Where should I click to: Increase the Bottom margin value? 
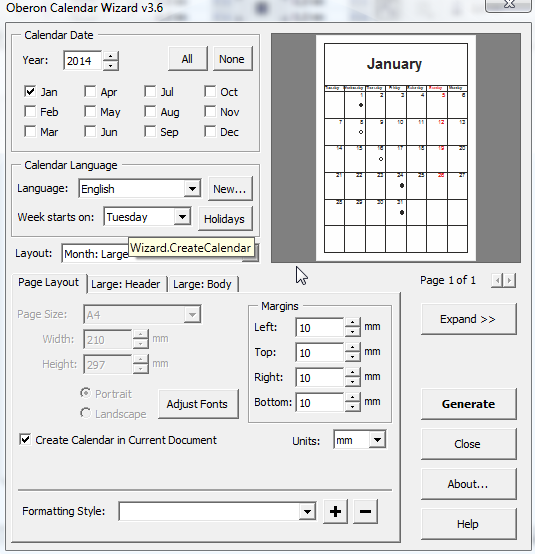click(352, 397)
